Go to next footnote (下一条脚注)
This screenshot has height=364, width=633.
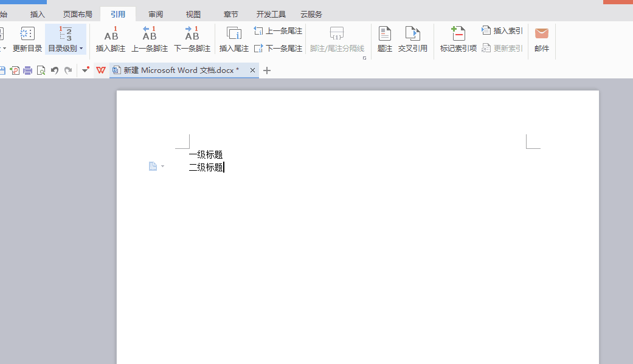click(192, 39)
